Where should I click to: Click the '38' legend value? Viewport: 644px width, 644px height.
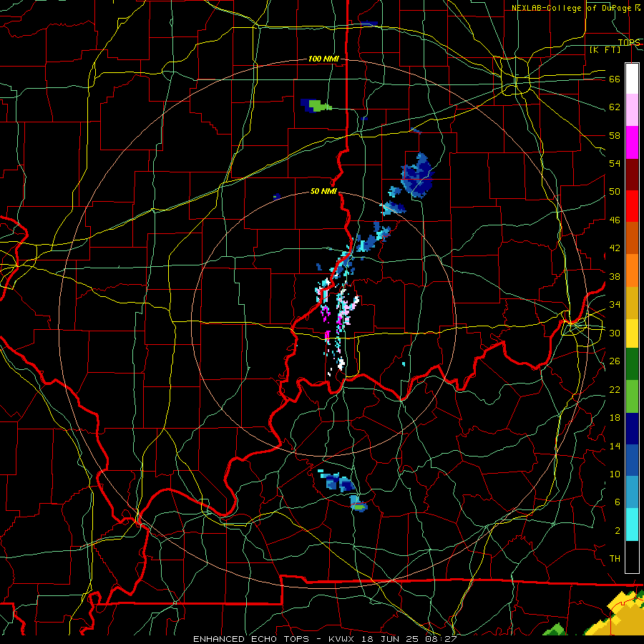pyautogui.click(x=615, y=276)
